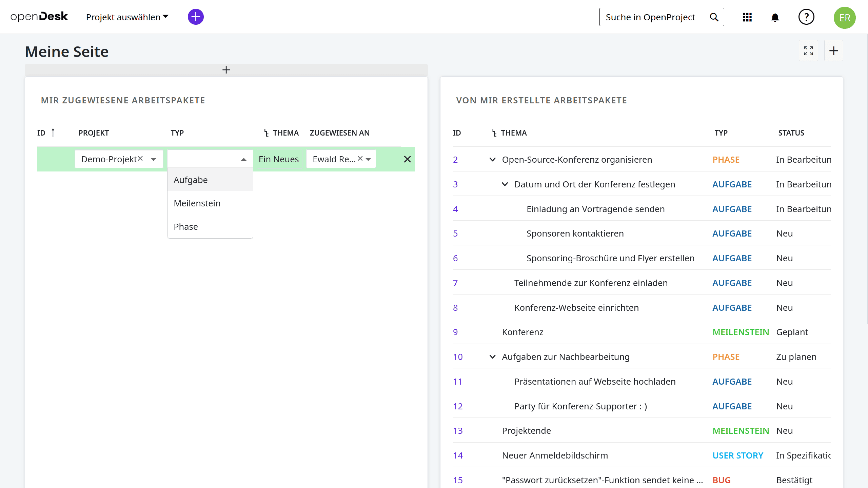Image resolution: width=868 pixels, height=488 pixels.
Task: Clear the Demo-Projekt selection
Action: [x=140, y=159]
